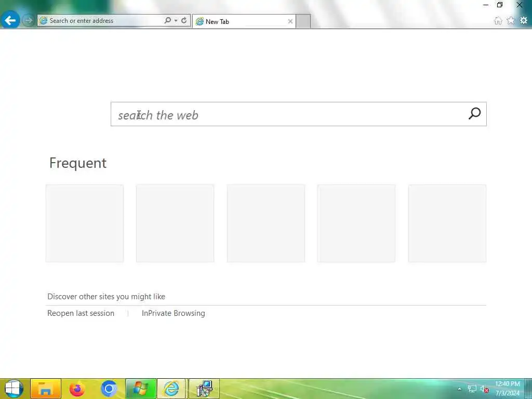Screen dimensions: 532x399
Task: Open the address bar autocomplete dropdown arrow
Action: pyautogui.click(x=176, y=21)
